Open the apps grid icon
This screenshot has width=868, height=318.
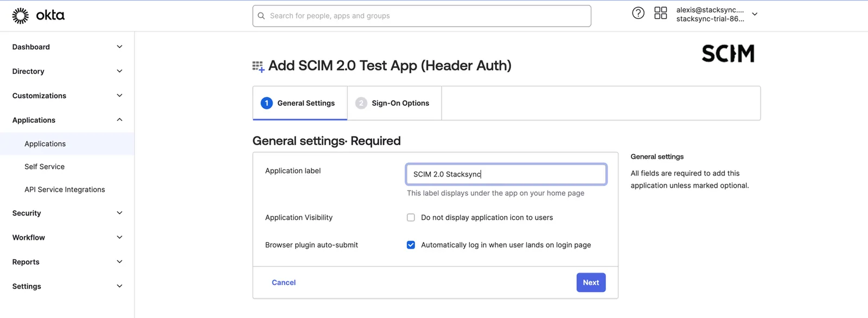click(x=660, y=13)
